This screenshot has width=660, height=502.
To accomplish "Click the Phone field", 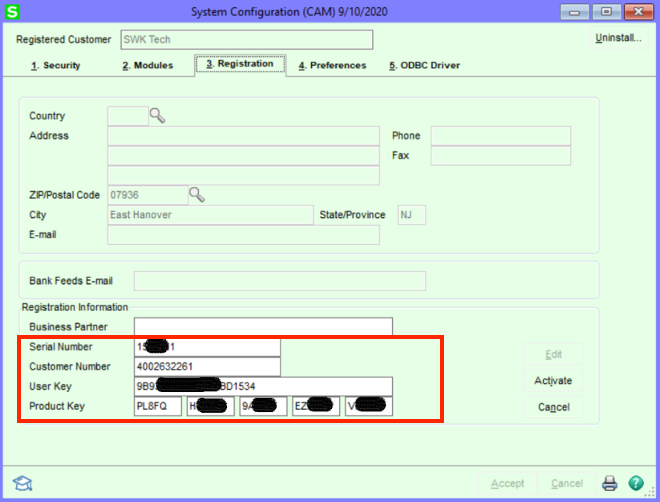I will pos(500,136).
